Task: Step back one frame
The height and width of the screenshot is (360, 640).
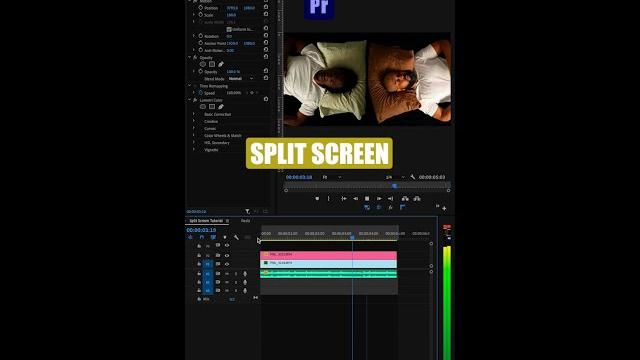Action: pyautogui.click(x=356, y=198)
